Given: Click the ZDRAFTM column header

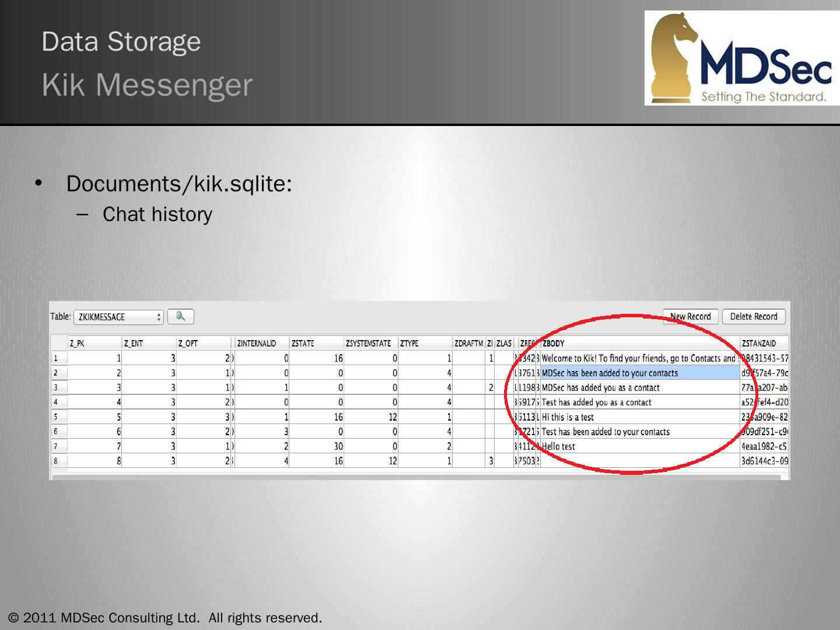Looking at the screenshot, I should (x=469, y=344).
